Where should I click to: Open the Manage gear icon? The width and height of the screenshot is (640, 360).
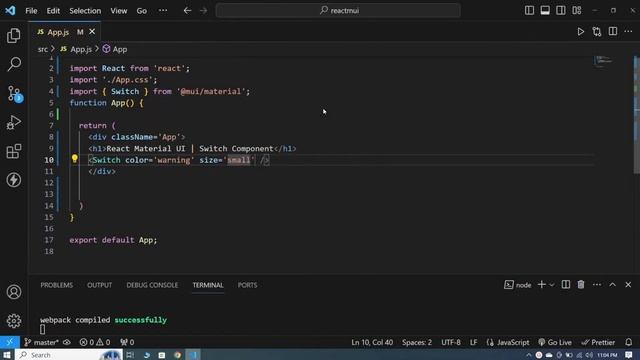click(14, 321)
